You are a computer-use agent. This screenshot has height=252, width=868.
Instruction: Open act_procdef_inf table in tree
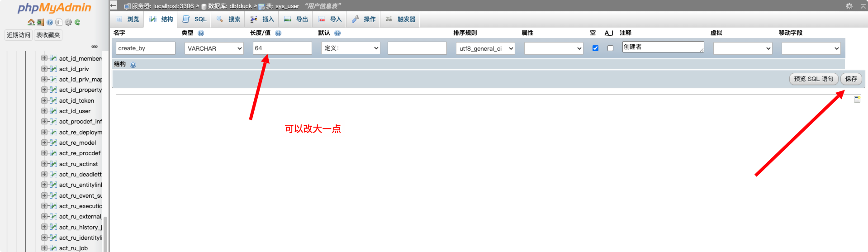tap(81, 121)
